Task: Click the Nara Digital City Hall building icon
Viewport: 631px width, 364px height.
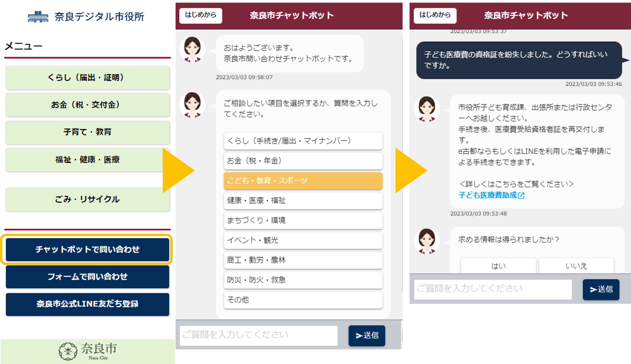Action: coord(38,17)
